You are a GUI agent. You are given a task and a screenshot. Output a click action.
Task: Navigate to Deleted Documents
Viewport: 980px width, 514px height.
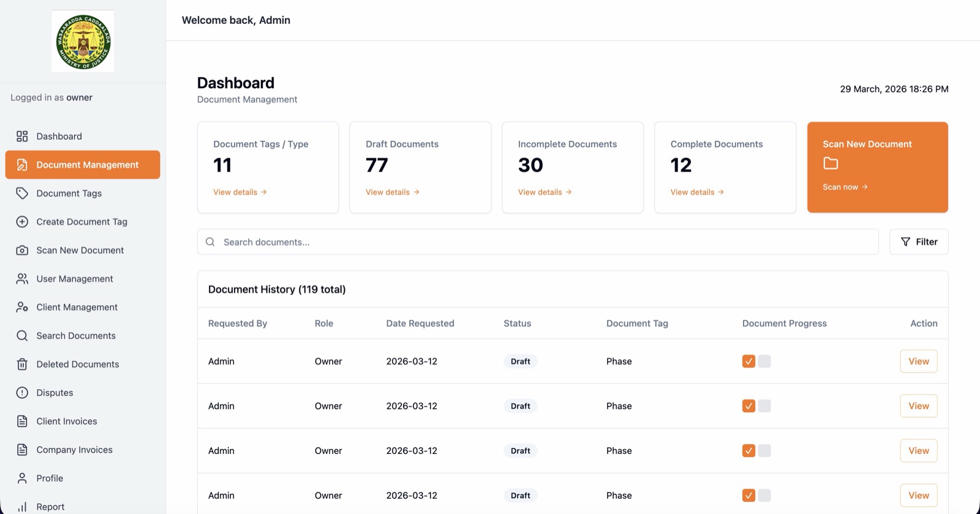[83, 364]
